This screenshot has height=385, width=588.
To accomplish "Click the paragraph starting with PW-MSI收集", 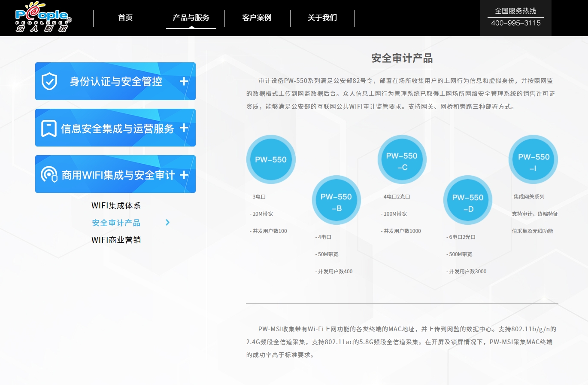I will tap(402, 342).
